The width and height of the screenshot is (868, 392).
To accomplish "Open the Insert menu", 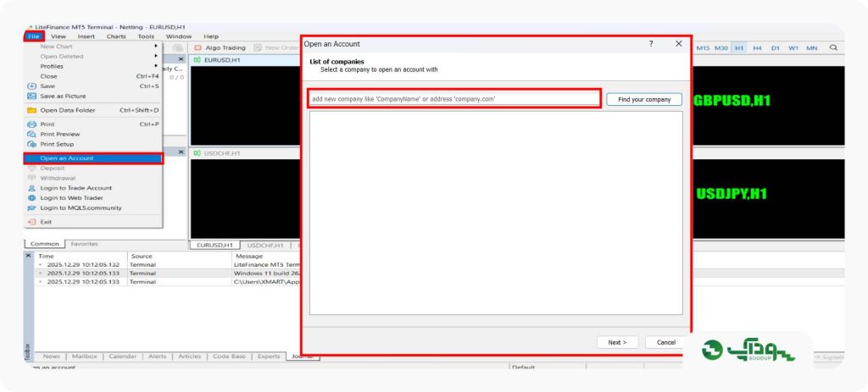I will coord(86,36).
